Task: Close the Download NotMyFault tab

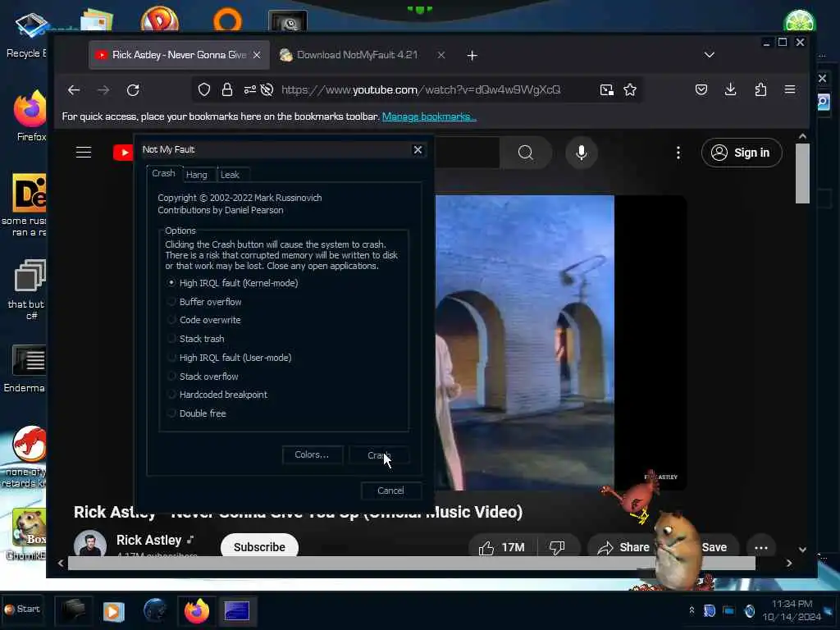Action: click(x=441, y=55)
